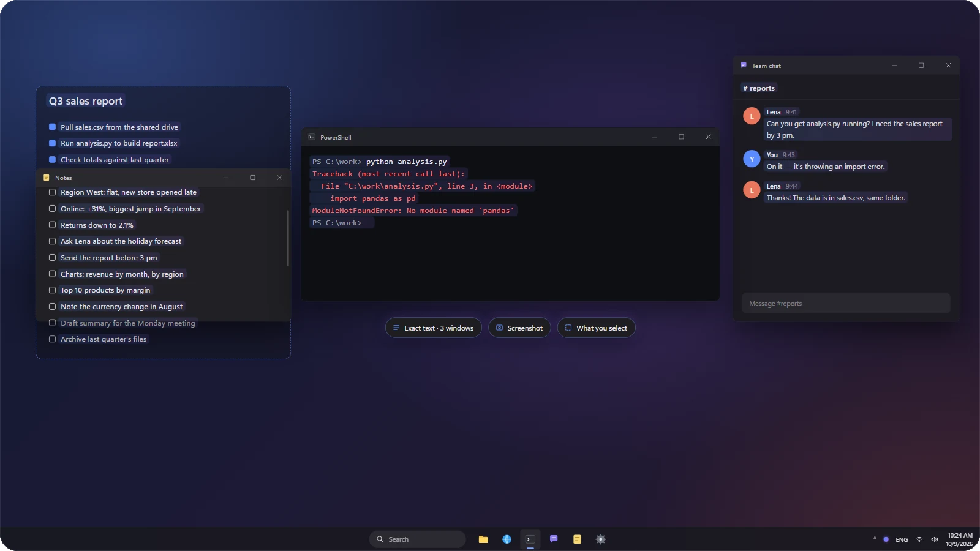
Task: Choose the Screenshot option
Action: [519, 328]
